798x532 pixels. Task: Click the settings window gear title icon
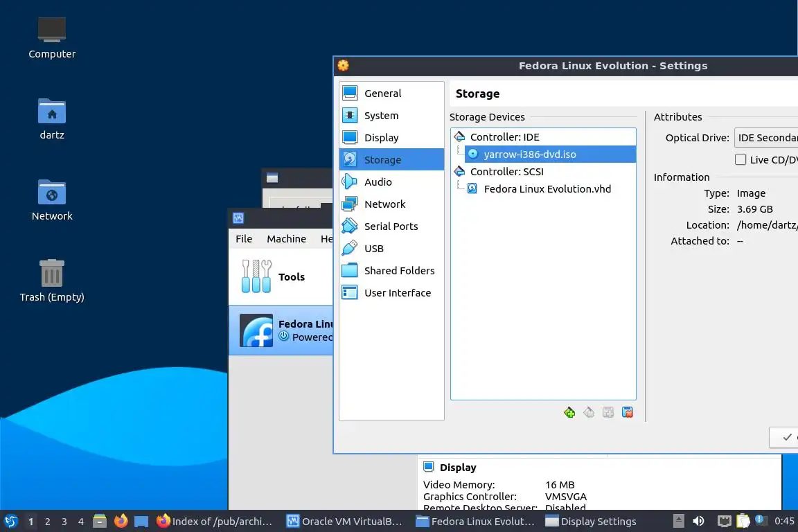344,66
